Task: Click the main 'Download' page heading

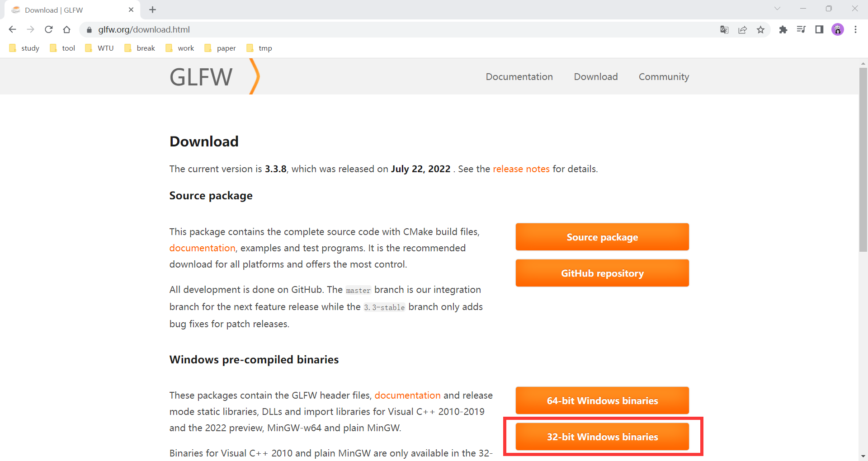Action: click(204, 141)
